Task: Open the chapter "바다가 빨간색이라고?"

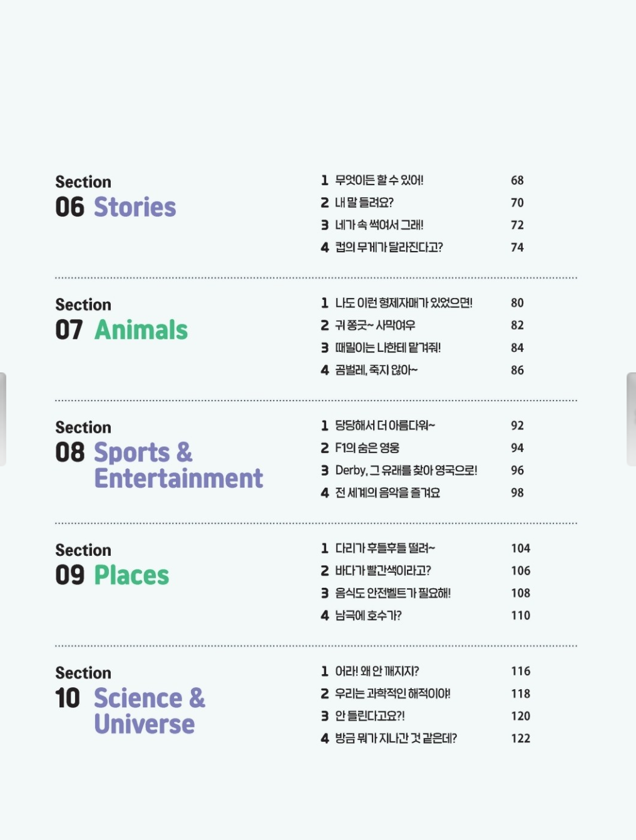Action: pyautogui.click(x=383, y=571)
